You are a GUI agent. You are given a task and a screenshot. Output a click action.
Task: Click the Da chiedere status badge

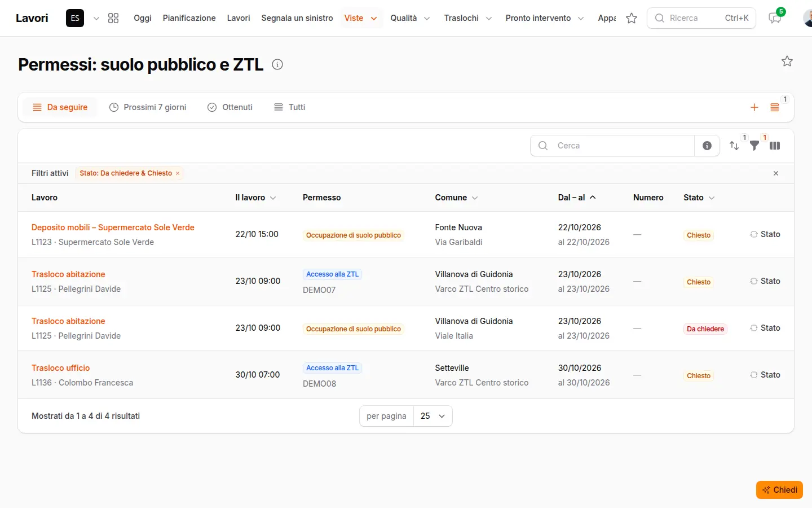[x=705, y=329]
